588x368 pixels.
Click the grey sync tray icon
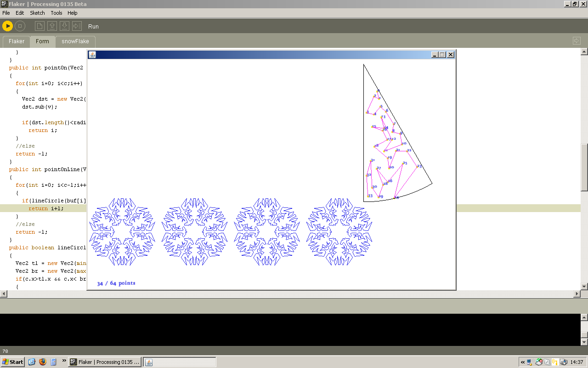[547, 362]
